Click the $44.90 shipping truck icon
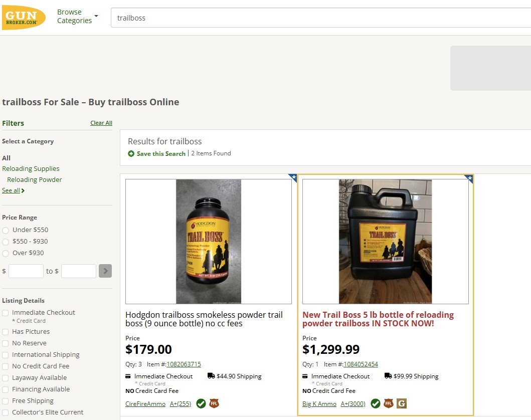 pyautogui.click(x=211, y=376)
